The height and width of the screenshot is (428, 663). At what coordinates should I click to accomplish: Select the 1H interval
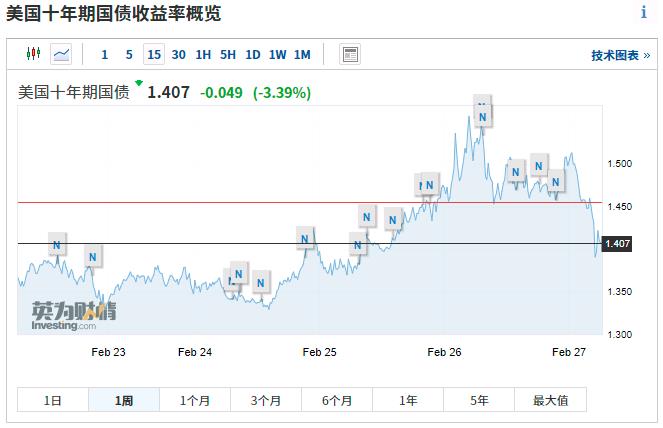(x=203, y=55)
